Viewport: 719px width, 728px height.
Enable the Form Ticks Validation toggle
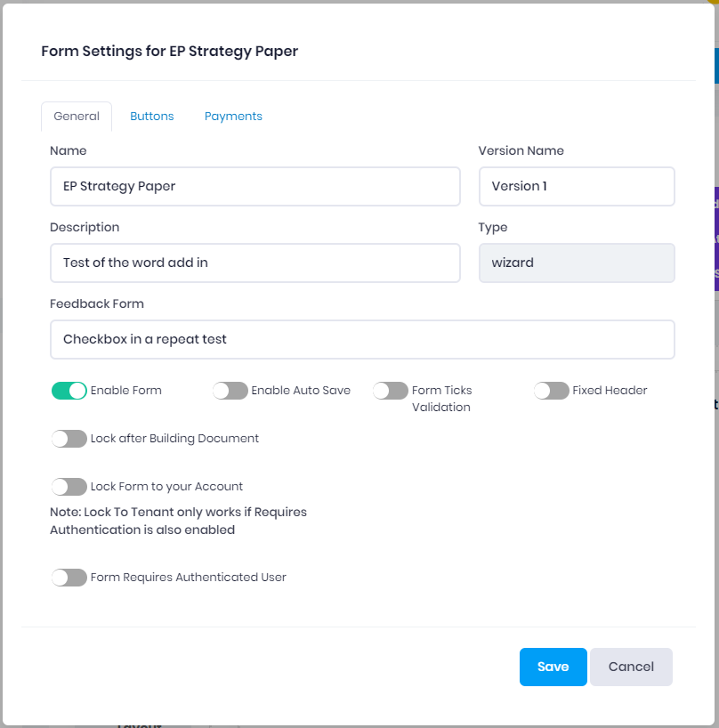tap(391, 391)
